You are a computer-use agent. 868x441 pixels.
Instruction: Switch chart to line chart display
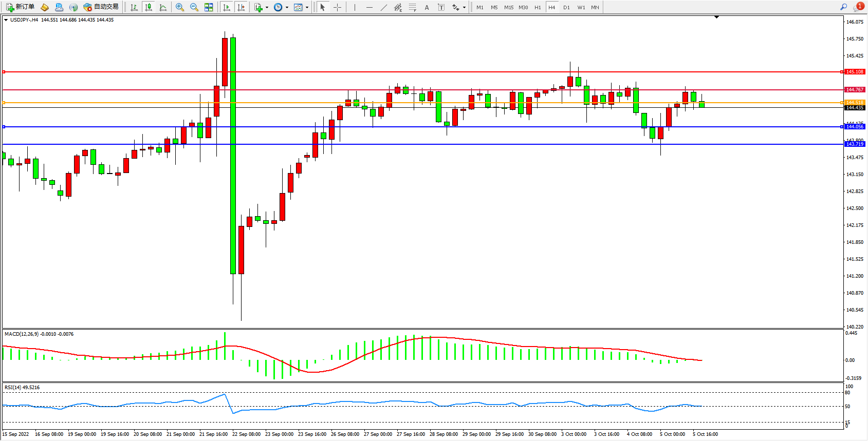tap(163, 7)
